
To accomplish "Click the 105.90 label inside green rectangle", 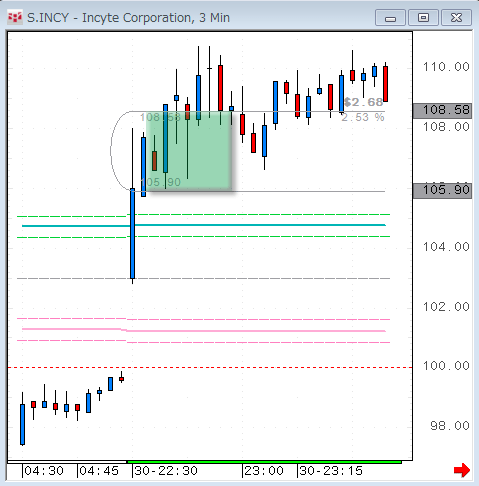I will tap(160, 182).
